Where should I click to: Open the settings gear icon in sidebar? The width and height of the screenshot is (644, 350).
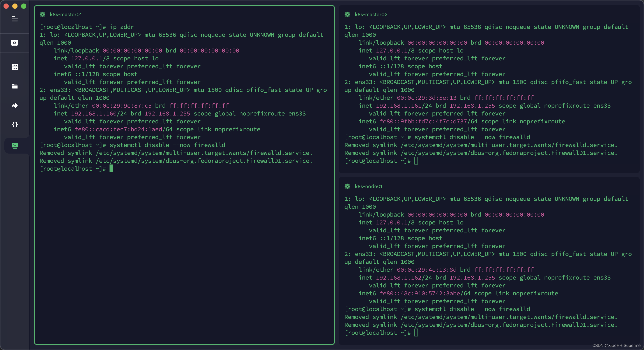pos(14,43)
